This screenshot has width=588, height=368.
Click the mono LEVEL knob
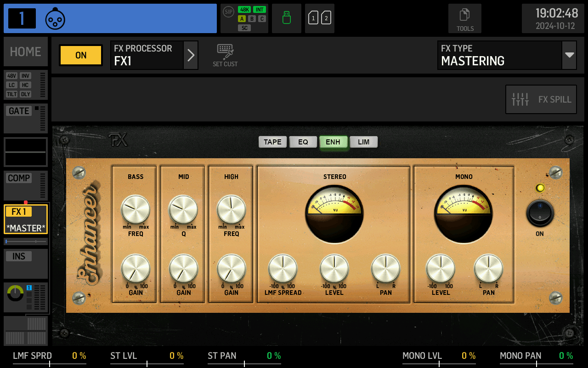(441, 269)
